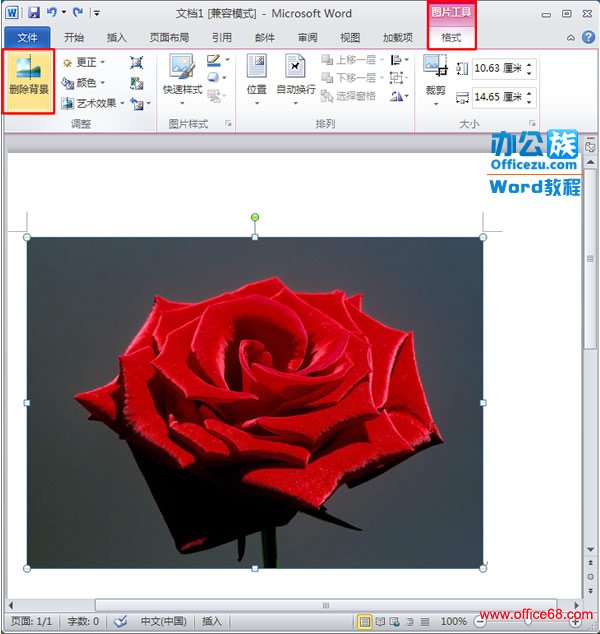Switch to the 插入 ribbon tab

tap(117, 37)
